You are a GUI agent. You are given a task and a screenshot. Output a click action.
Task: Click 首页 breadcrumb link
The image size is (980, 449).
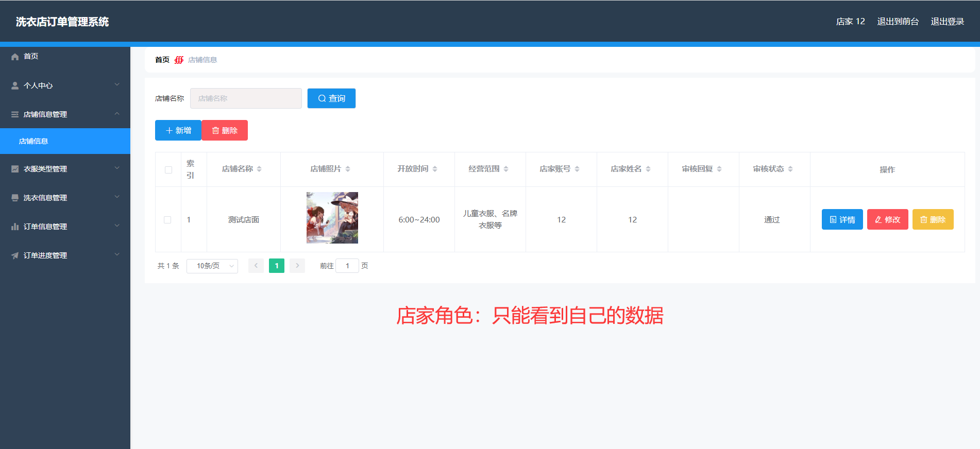click(x=162, y=60)
